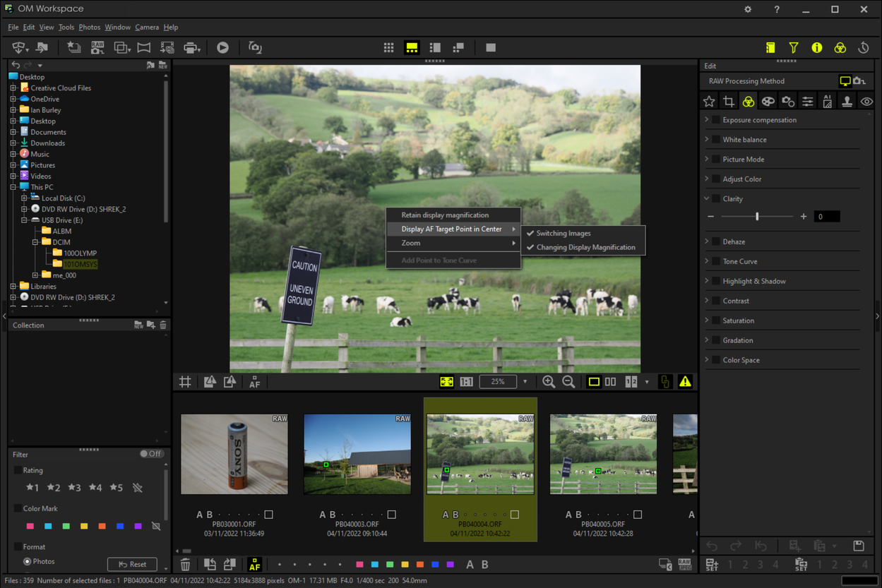Switch to thumbnail grid view
Image resolution: width=882 pixels, height=588 pixels.
(388, 47)
